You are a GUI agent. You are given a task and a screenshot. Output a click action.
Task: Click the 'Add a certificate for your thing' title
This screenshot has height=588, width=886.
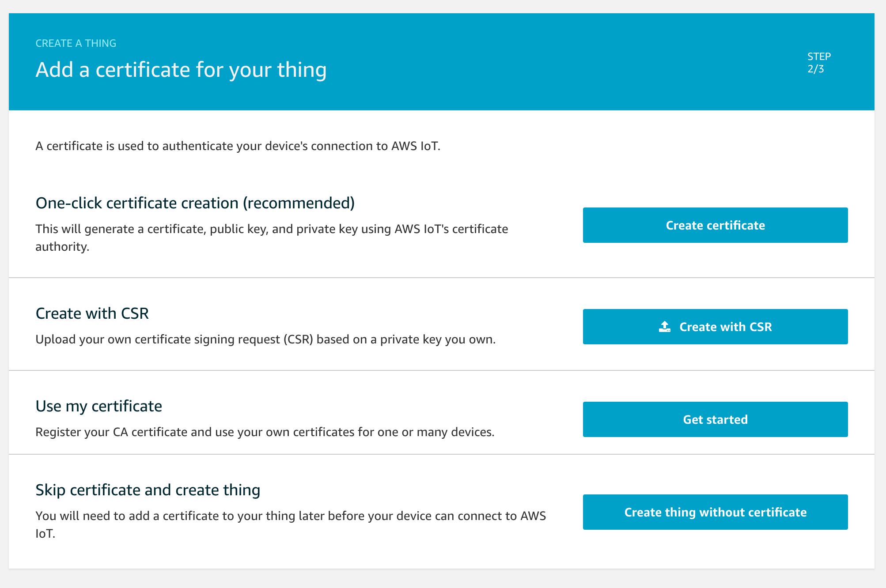click(181, 70)
